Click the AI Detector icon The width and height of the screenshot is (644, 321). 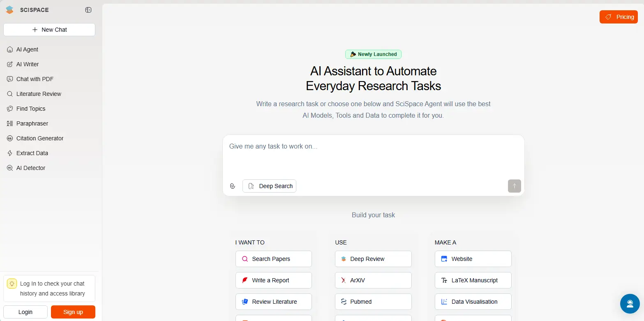point(10,168)
